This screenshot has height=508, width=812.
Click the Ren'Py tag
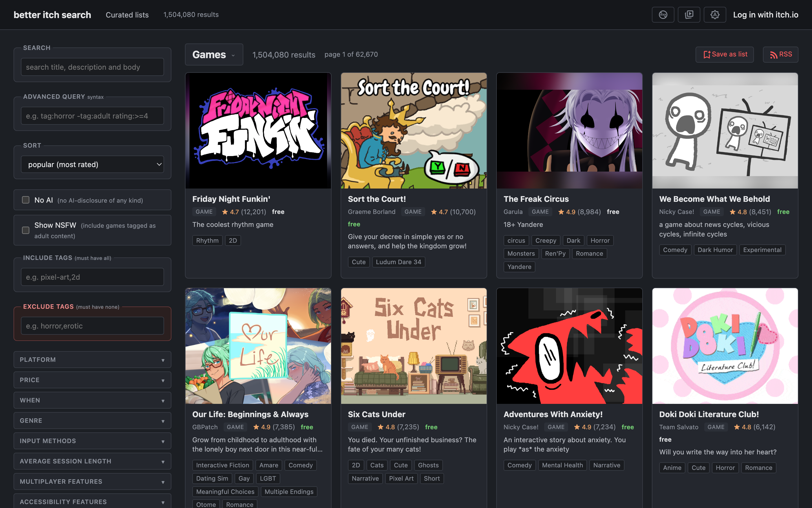(x=555, y=254)
